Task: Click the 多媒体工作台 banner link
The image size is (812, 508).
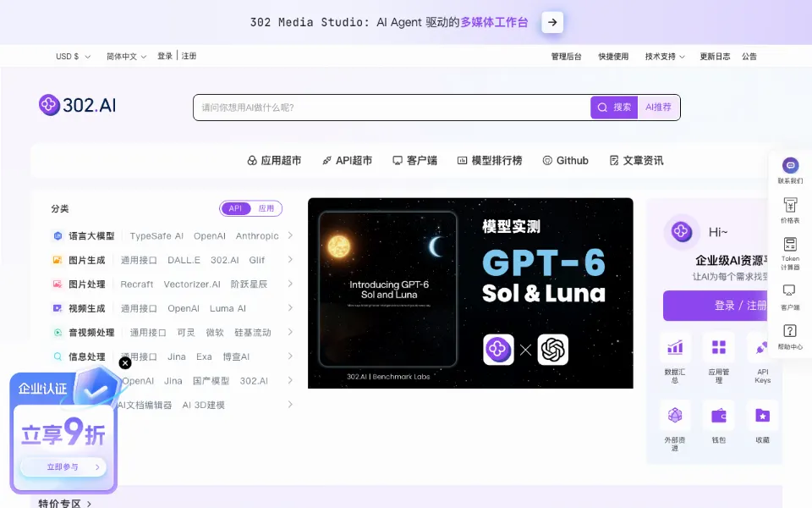Action: 494,22
